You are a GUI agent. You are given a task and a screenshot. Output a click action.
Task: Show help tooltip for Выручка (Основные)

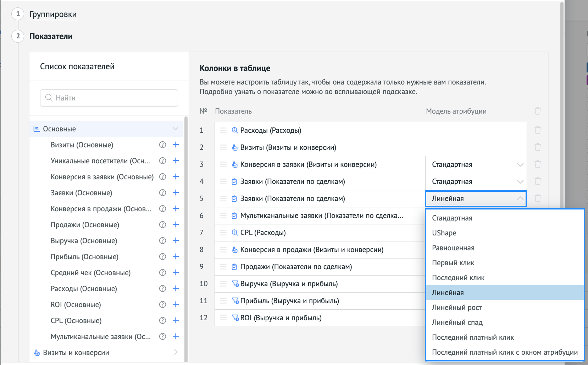point(162,241)
